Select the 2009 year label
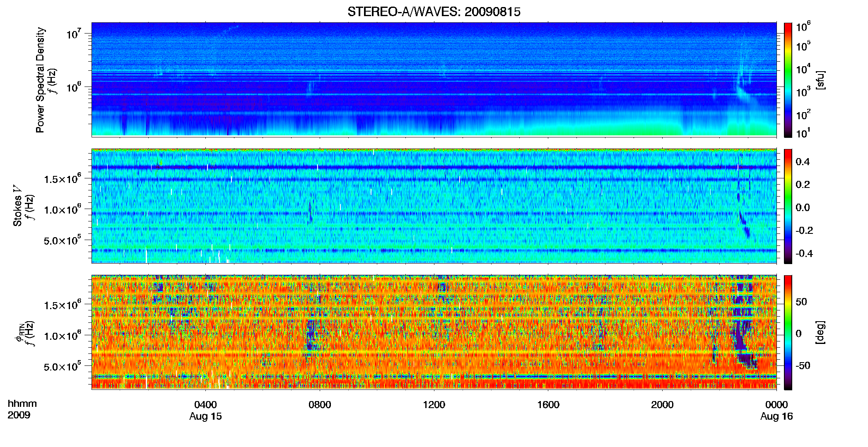The width and height of the screenshot is (868, 447). click(19, 415)
